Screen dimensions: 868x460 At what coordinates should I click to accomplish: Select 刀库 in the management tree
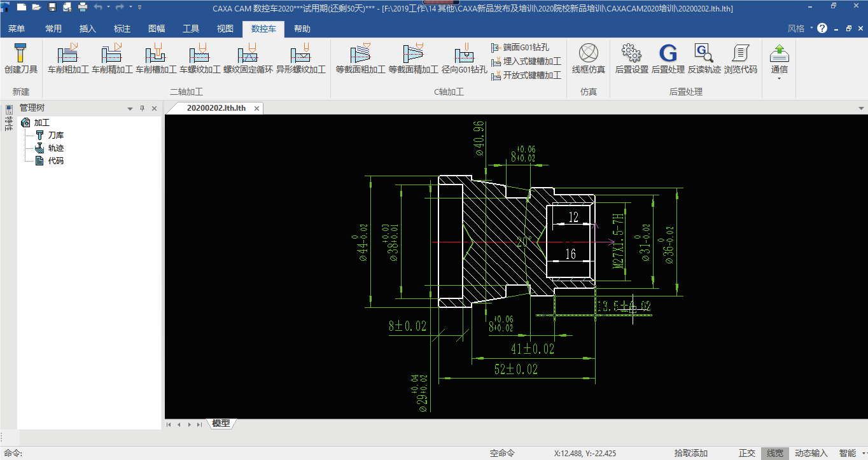[x=55, y=136]
